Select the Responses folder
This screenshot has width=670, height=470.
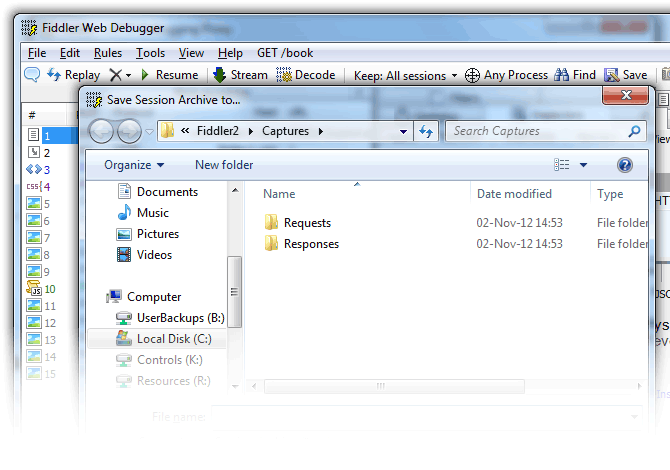tap(302, 244)
